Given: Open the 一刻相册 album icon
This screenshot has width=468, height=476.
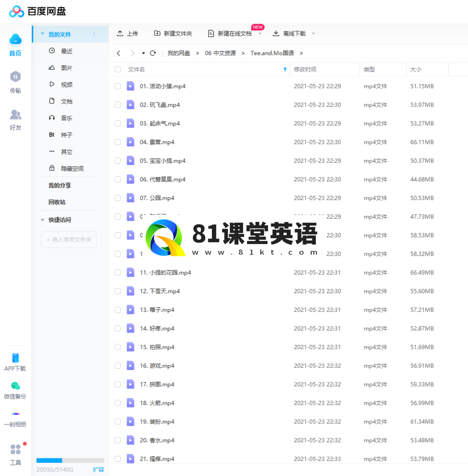Looking at the screenshot, I should (x=15, y=414).
